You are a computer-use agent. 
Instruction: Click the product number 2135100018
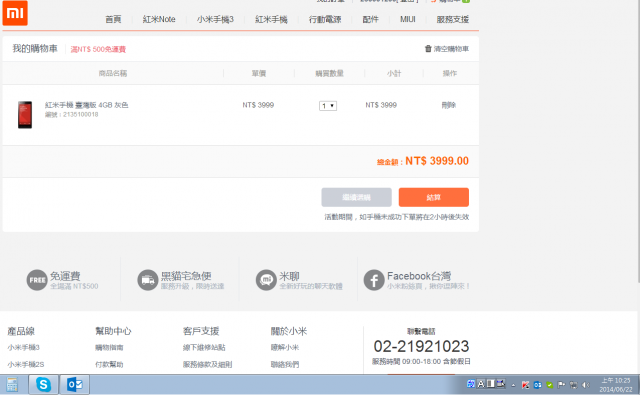(x=80, y=114)
